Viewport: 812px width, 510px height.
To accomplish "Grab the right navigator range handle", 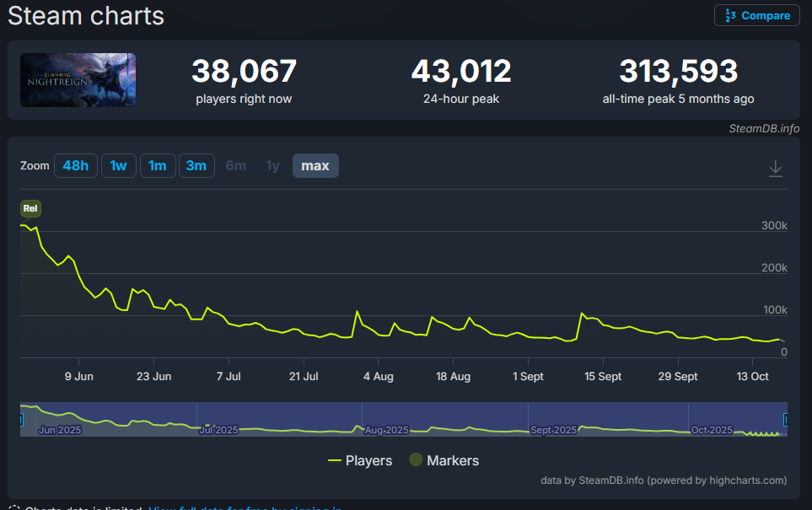I will point(786,420).
